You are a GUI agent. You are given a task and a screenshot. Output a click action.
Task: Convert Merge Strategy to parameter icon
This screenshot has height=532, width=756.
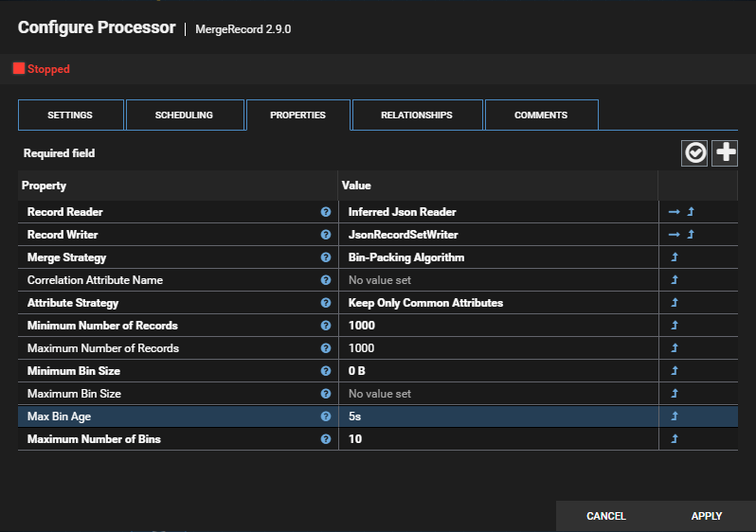tap(675, 257)
